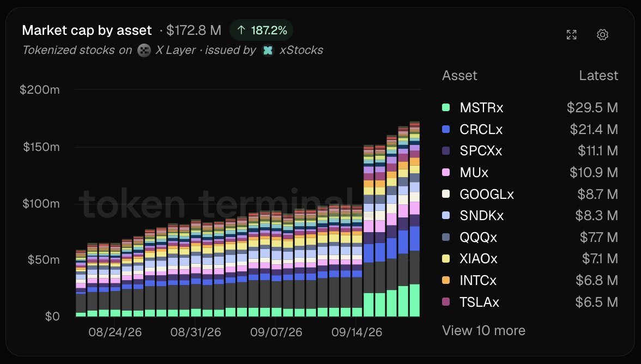This screenshot has height=364, width=641.
Task: Click the XIAOx yellow color swatch
Action: click(x=446, y=259)
